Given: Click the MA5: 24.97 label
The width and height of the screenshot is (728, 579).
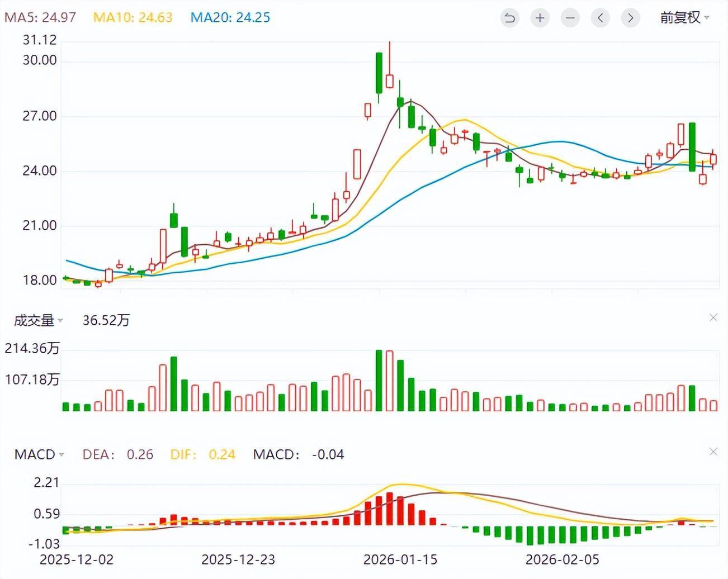Looking at the screenshot, I should pos(40,17).
